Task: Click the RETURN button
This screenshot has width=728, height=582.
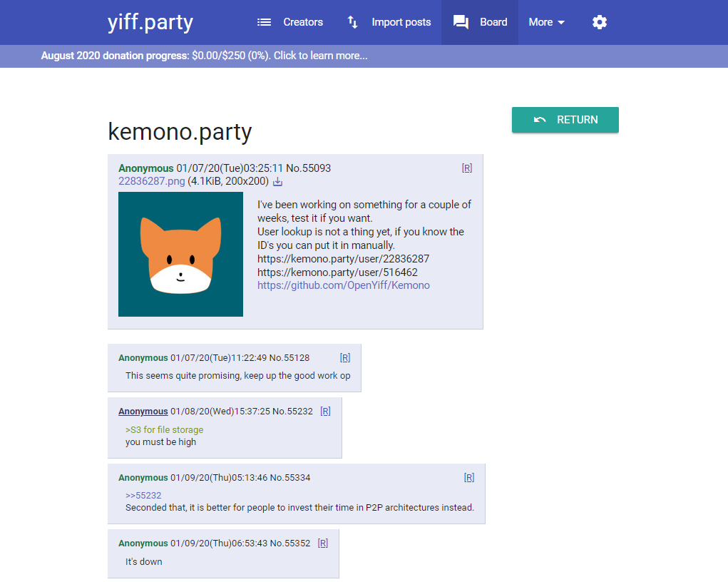Action: (565, 120)
